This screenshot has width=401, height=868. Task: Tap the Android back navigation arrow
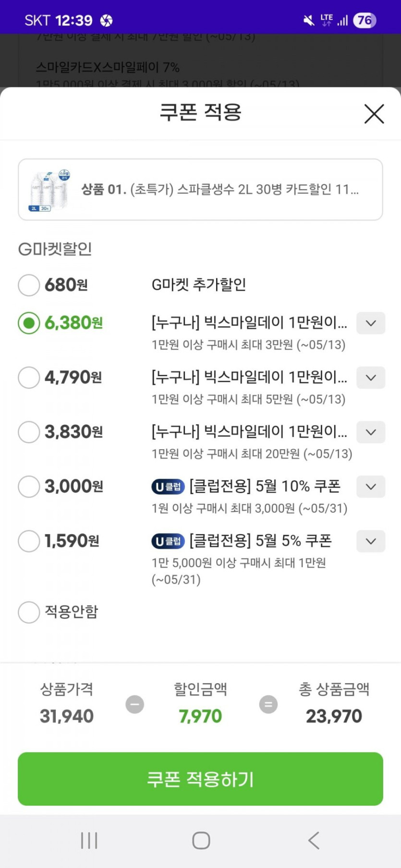click(x=314, y=840)
